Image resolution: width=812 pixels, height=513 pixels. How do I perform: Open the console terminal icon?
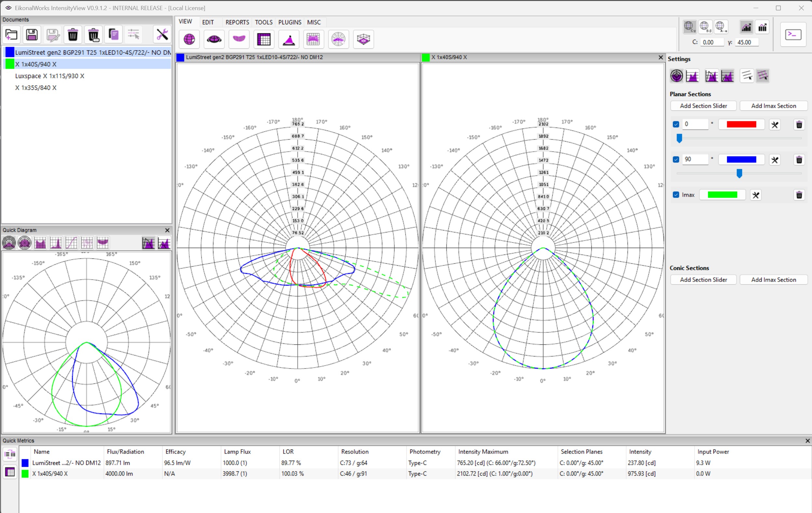point(793,35)
